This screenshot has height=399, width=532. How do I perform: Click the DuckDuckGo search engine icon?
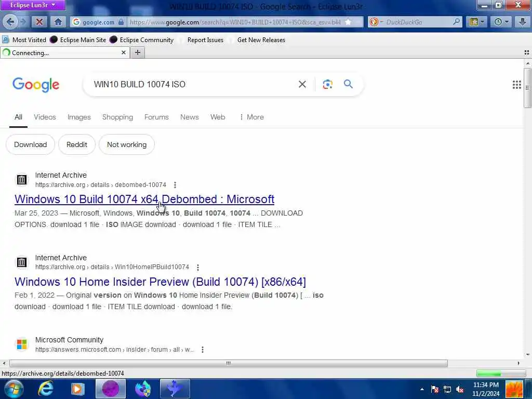click(374, 22)
